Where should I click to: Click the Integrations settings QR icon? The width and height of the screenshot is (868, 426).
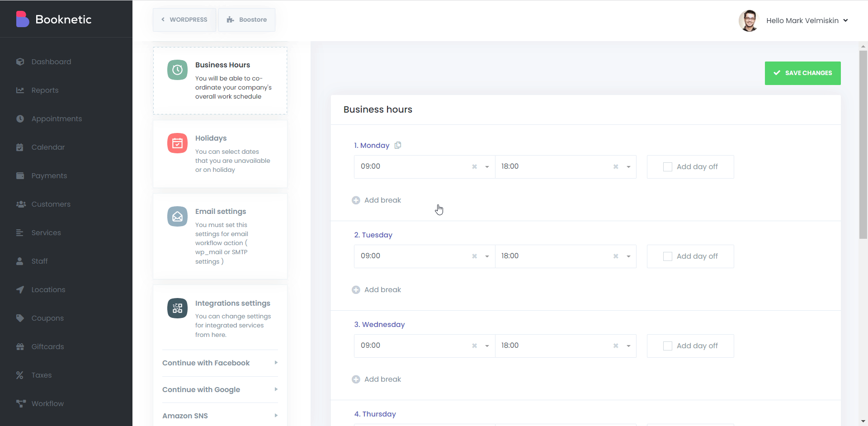[177, 308]
